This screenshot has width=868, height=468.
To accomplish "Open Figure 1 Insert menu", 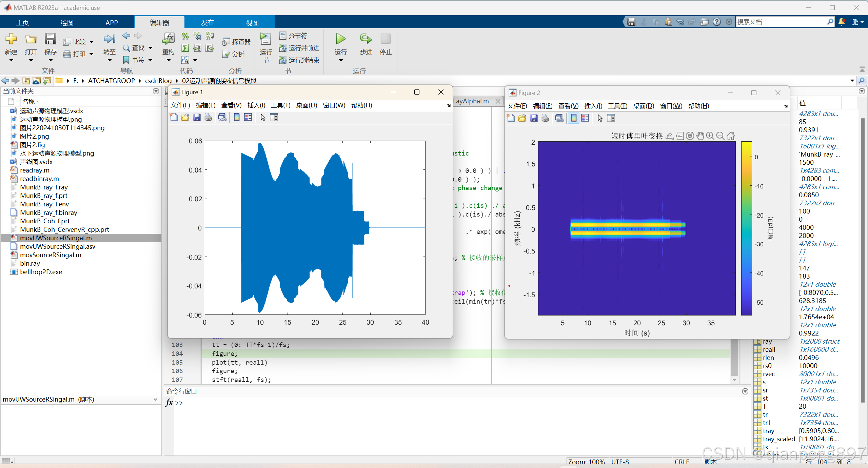I will point(256,105).
